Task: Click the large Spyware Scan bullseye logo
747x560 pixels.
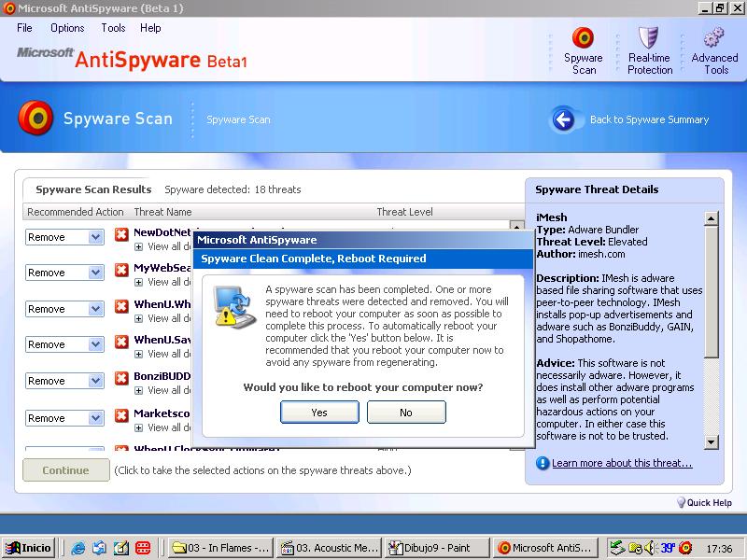Action: point(35,118)
